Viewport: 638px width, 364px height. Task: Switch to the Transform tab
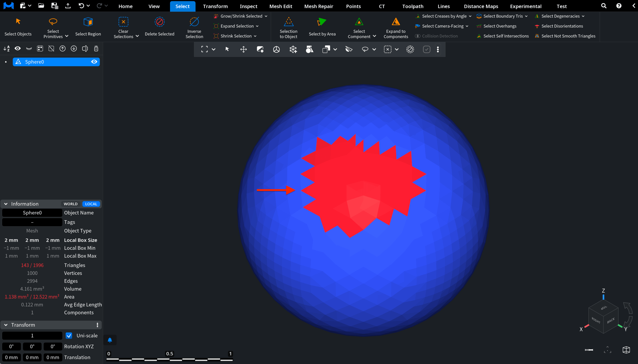pyautogui.click(x=215, y=6)
